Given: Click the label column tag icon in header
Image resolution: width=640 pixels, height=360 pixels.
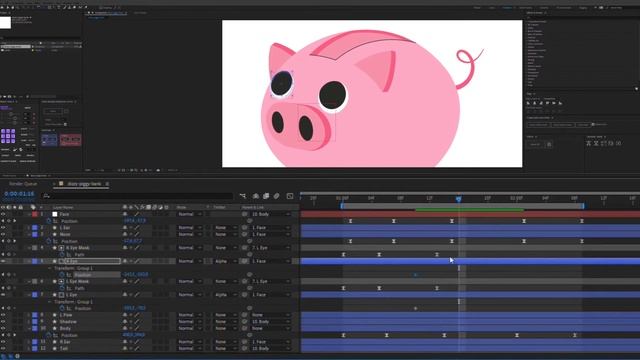Looking at the screenshot, I should (33, 207).
